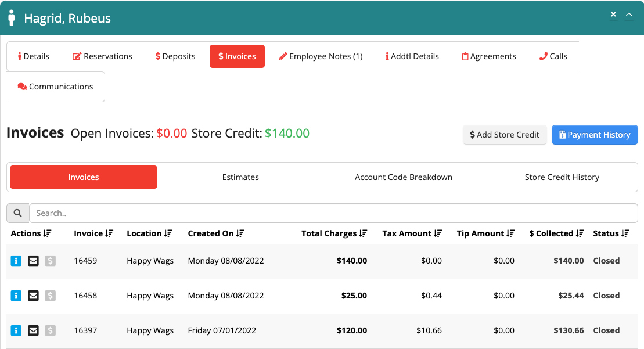Select the Invoices sub-tab below Open Invoices

tap(84, 177)
